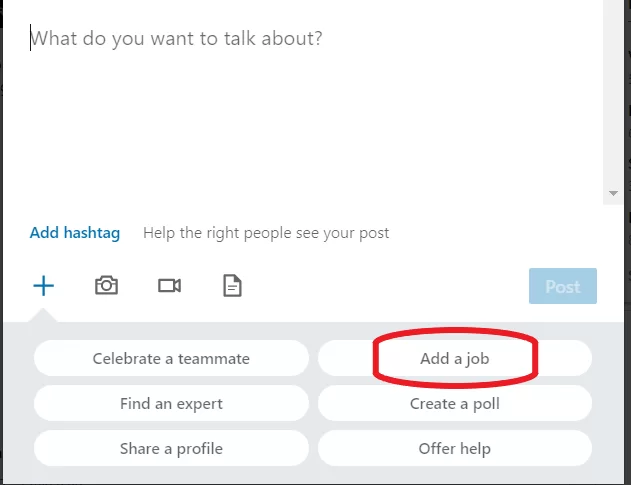This screenshot has width=631, height=485.
Task: Pick the Find an expert option
Action: [x=171, y=403]
